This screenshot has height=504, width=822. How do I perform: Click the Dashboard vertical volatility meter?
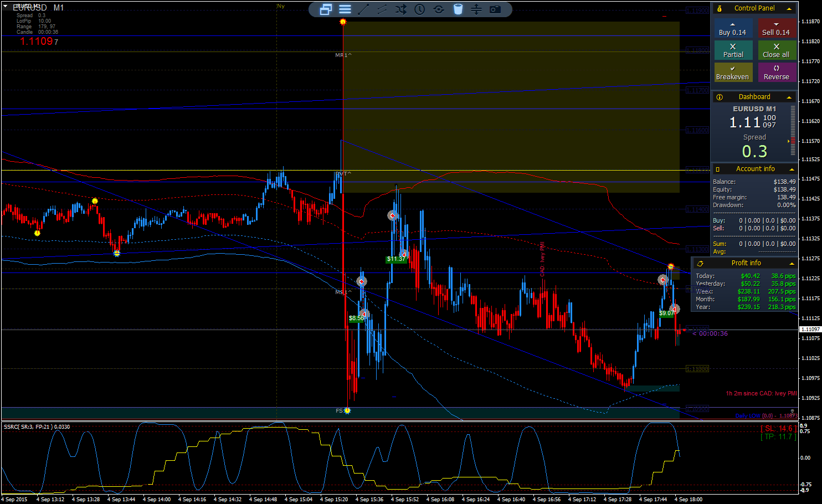(x=793, y=132)
